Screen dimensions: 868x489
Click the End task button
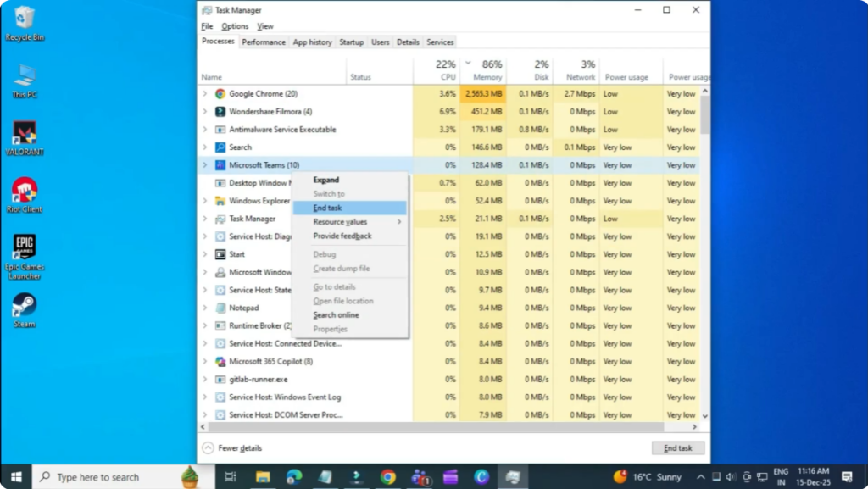pyautogui.click(x=677, y=447)
